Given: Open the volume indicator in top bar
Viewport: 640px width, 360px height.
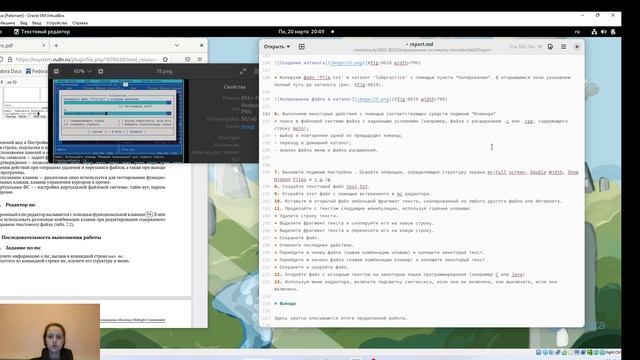Looking at the screenshot, I should coord(604,31).
